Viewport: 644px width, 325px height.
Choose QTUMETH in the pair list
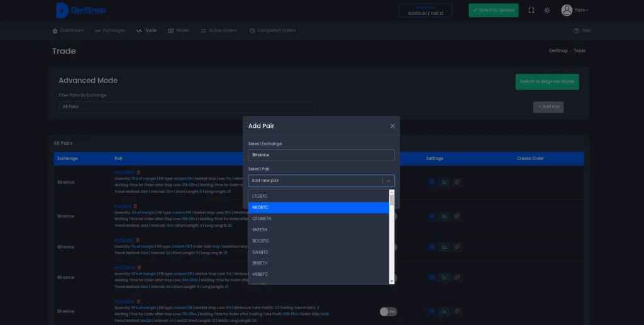[318, 219]
